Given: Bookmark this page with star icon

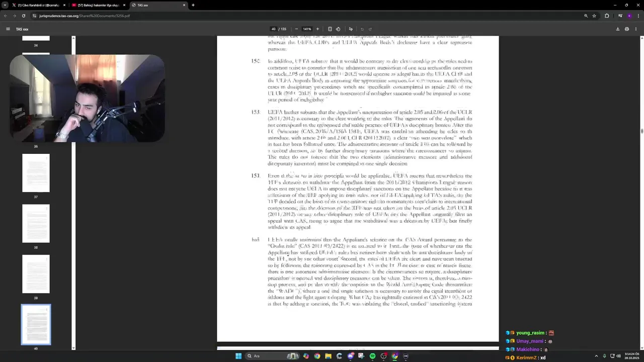Looking at the screenshot, I should (594, 16).
